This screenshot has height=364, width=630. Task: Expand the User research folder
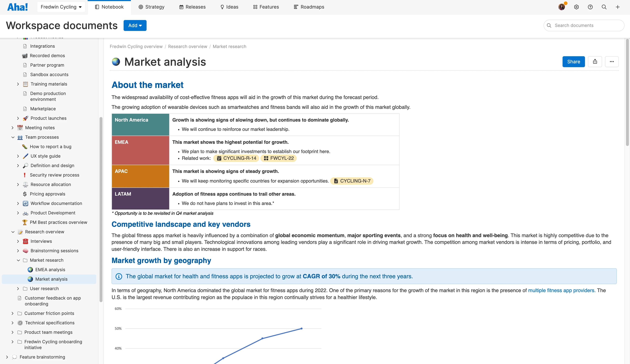[x=18, y=289]
